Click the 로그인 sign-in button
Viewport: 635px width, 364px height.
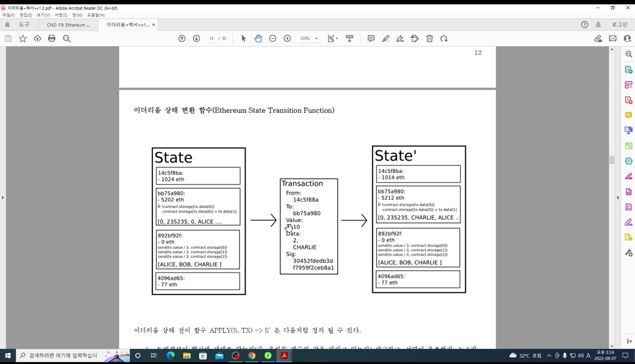pyautogui.click(x=619, y=24)
